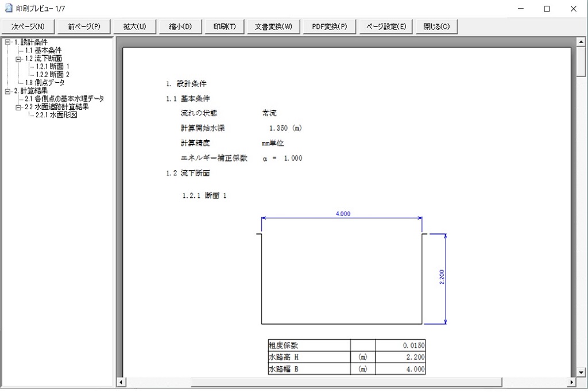Collapse the 2.2 水面追跡計算結果 node
The width and height of the screenshot is (588, 392).
(x=18, y=107)
